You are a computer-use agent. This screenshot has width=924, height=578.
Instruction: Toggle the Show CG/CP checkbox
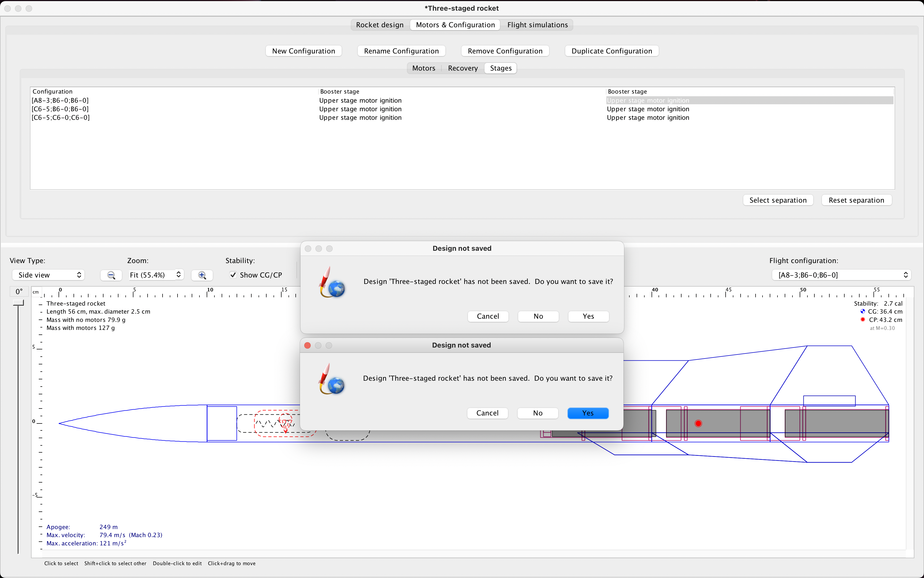[233, 275]
